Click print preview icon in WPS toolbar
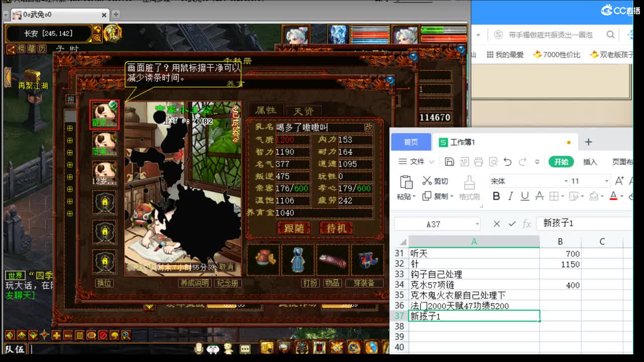 pos(493,161)
